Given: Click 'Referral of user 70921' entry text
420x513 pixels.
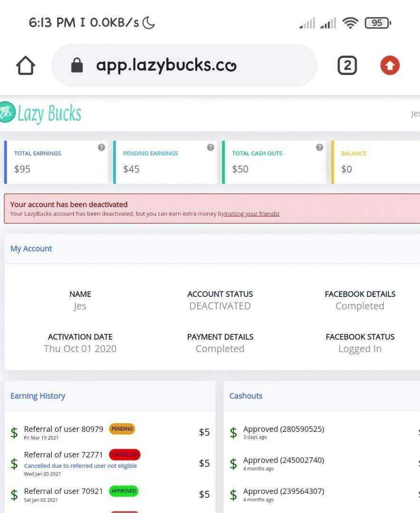Looking at the screenshot, I should (64, 491).
